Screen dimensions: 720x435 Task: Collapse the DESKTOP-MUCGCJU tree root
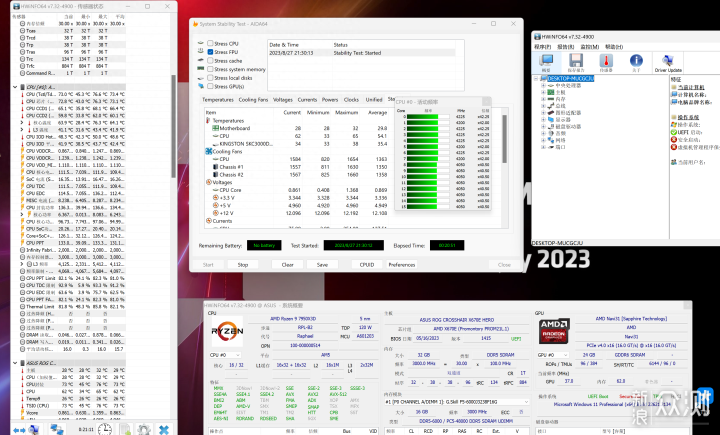click(536, 79)
